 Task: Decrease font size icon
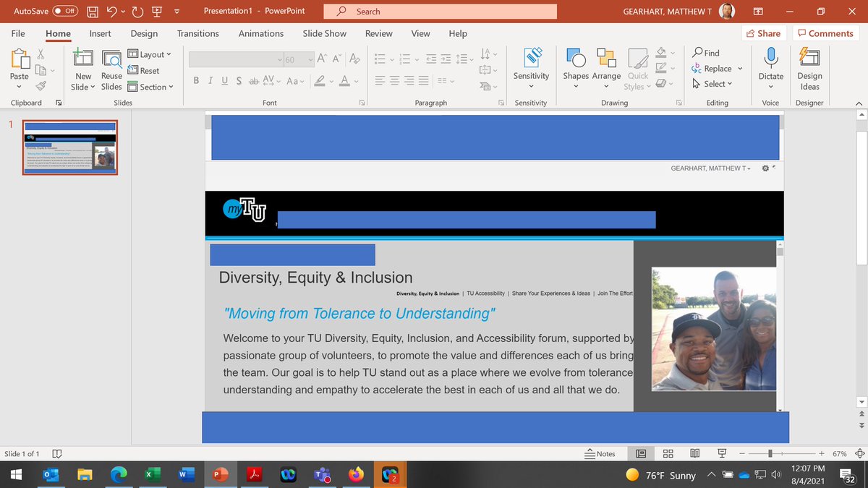point(338,59)
